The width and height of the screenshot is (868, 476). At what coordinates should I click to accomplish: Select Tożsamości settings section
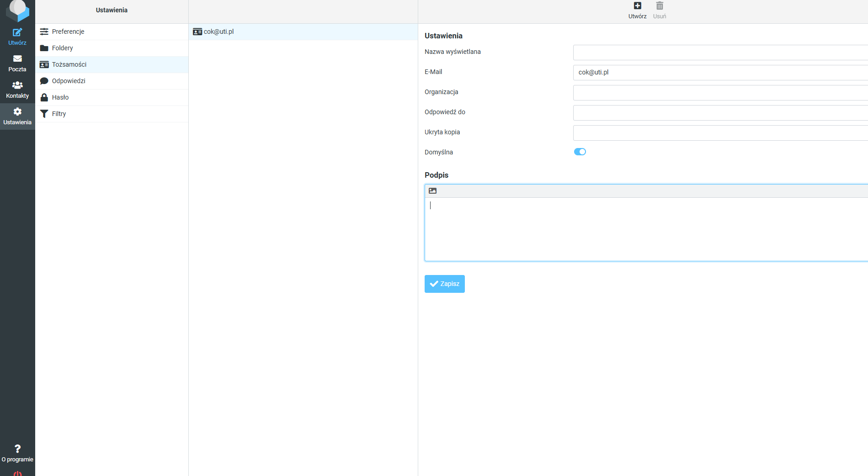click(112, 64)
